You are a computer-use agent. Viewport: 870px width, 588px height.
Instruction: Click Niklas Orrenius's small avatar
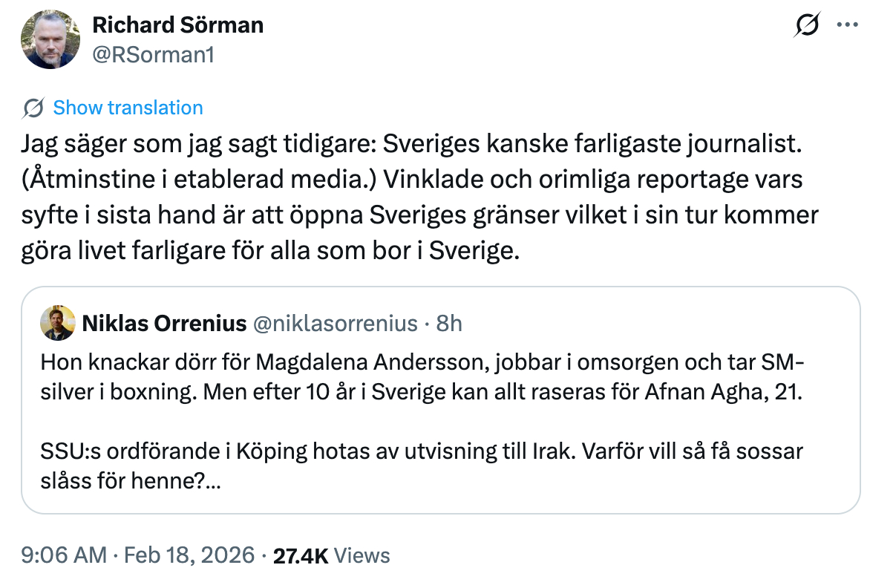58,323
